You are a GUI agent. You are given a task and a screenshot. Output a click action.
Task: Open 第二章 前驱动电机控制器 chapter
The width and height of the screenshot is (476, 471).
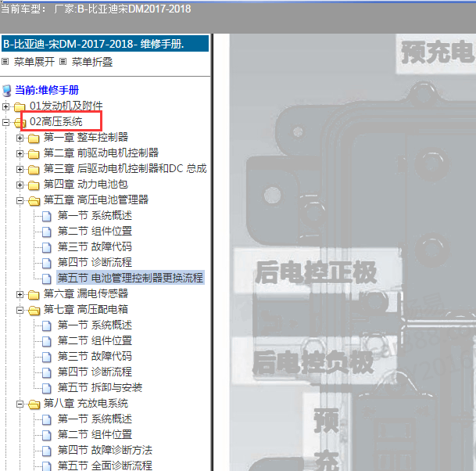(x=101, y=153)
